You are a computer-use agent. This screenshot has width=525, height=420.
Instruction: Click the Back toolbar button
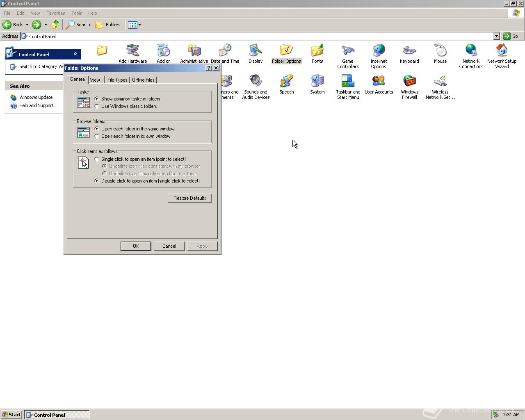(x=13, y=25)
